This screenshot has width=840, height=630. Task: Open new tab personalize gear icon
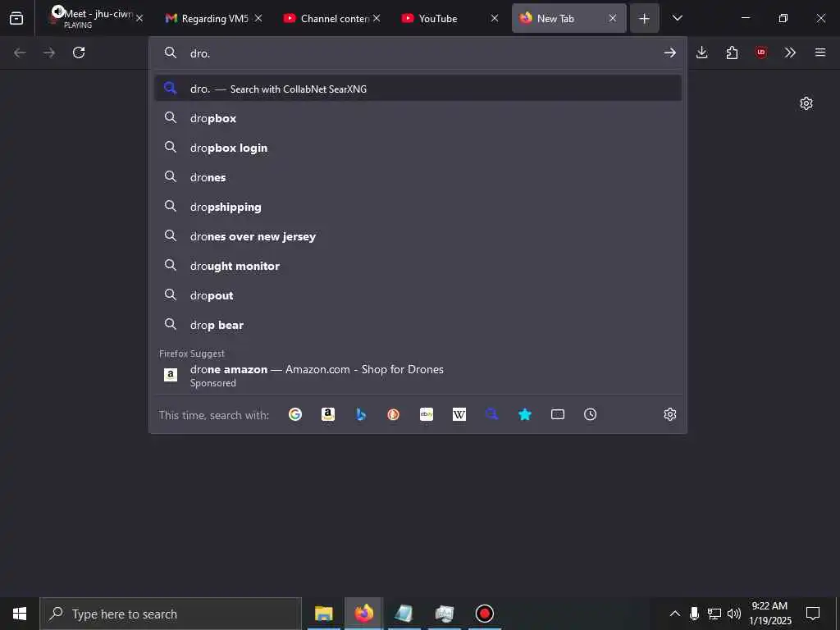click(x=806, y=103)
